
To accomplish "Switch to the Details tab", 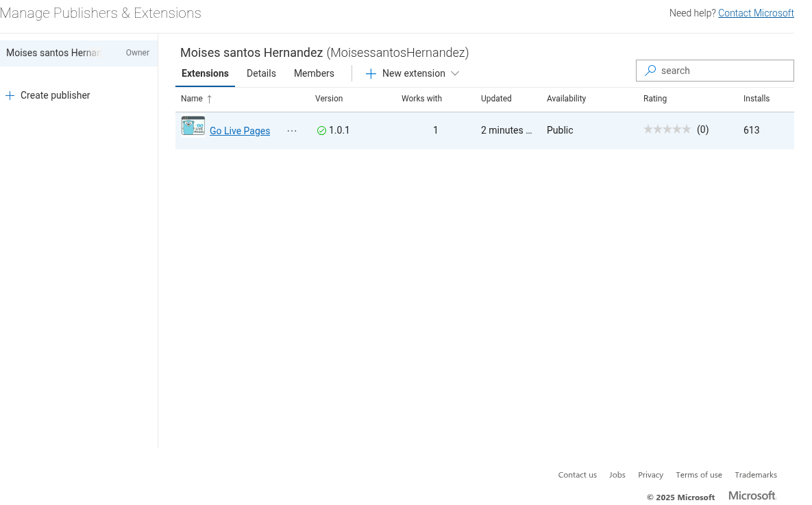I will point(261,73).
